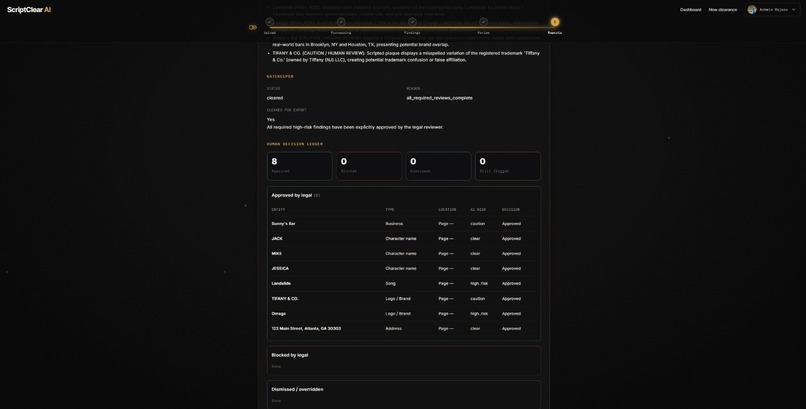
Task: Click the Business type cell
Action: 394,224
